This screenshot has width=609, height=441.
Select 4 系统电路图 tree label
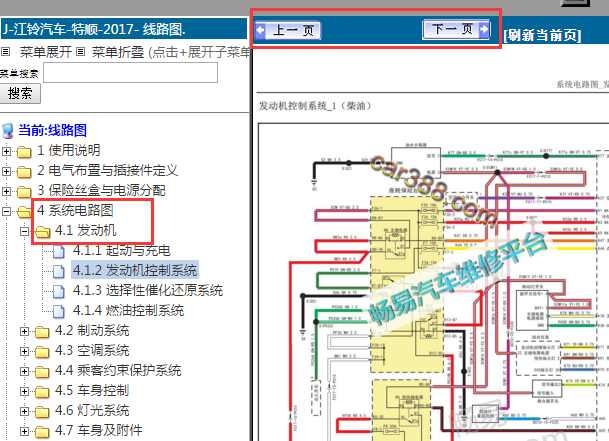(75, 211)
